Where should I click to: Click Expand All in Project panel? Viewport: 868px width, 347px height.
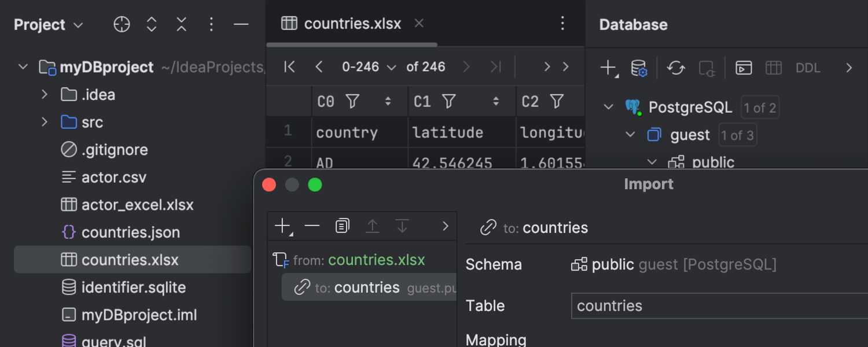(x=152, y=24)
